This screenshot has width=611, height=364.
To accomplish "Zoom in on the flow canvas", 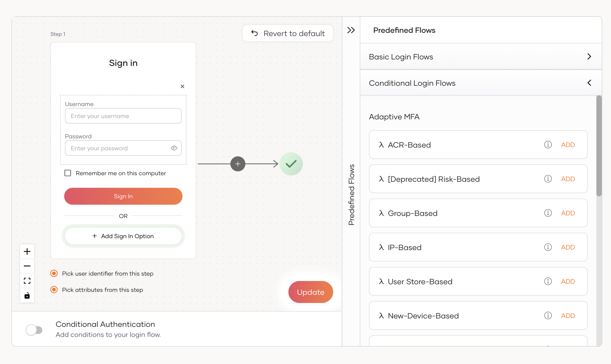I will pos(27,251).
